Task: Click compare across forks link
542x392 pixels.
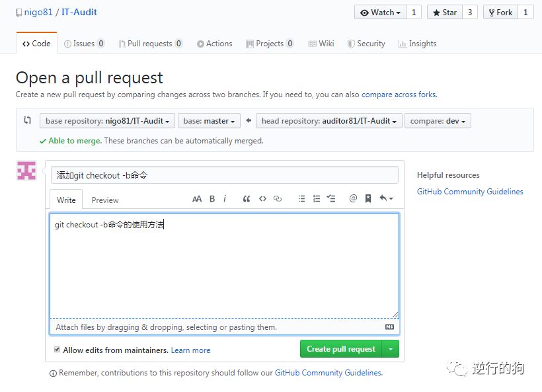Action: tap(399, 95)
